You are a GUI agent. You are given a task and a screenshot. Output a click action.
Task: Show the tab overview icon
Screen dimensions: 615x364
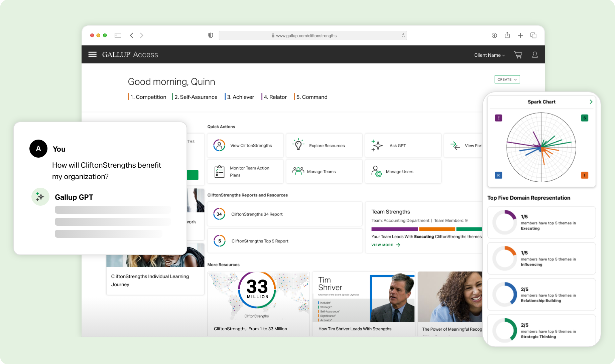pyautogui.click(x=533, y=35)
